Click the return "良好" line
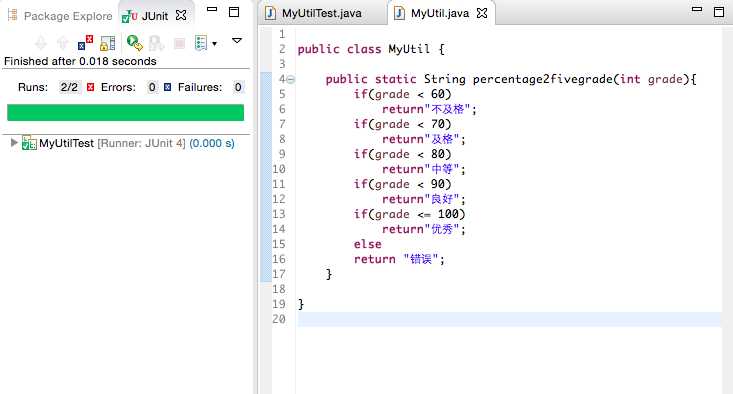Image resolution: width=733 pixels, height=394 pixels. (424, 199)
